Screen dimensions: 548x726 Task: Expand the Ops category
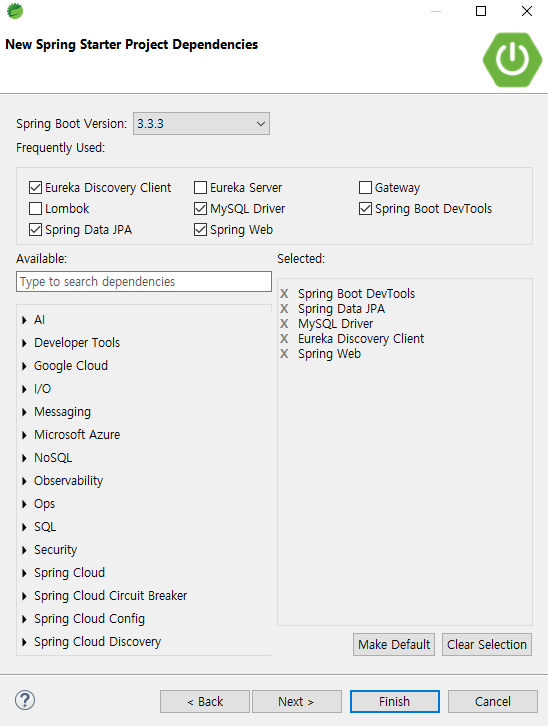pos(25,504)
